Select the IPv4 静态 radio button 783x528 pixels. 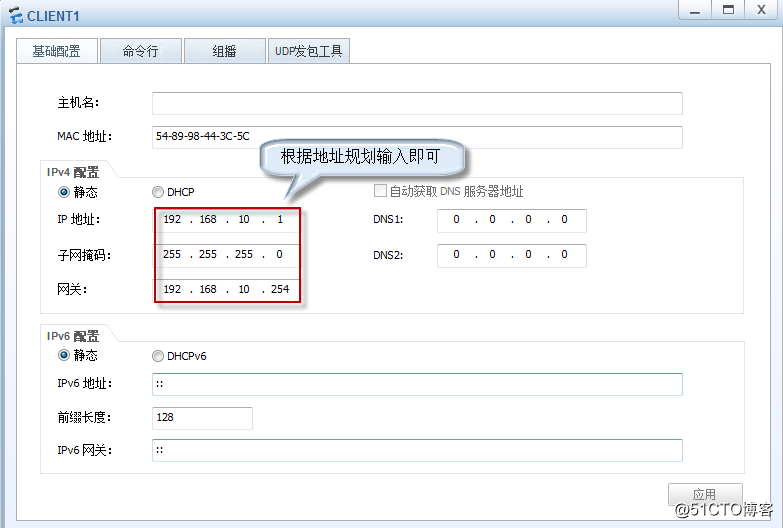coord(64,192)
